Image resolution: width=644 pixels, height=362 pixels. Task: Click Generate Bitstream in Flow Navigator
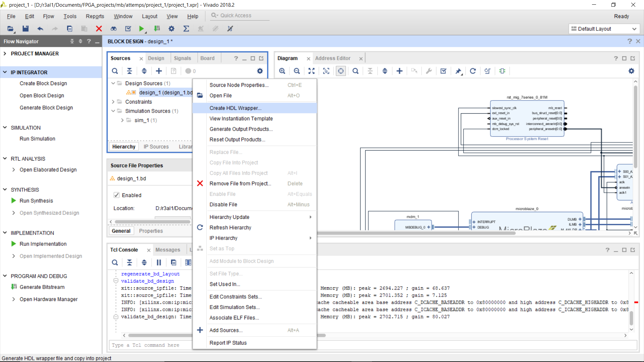[42, 287]
